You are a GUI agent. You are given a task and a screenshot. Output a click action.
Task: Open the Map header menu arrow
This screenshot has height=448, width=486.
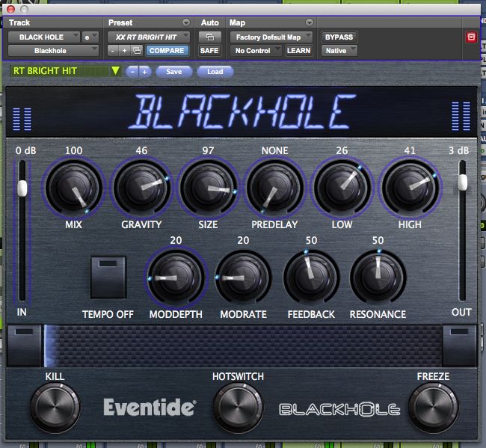click(310, 22)
